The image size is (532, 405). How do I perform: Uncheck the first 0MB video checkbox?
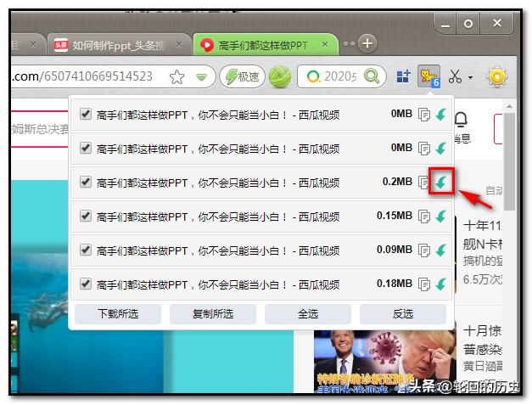pos(85,114)
